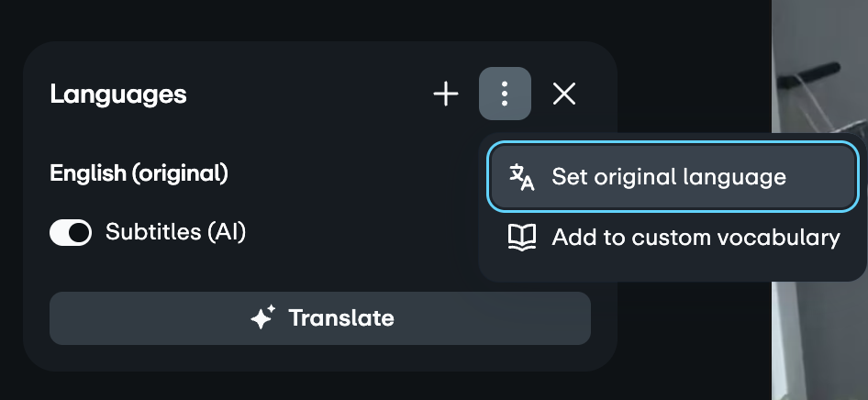Open the three-dot more options menu

click(x=505, y=94)
